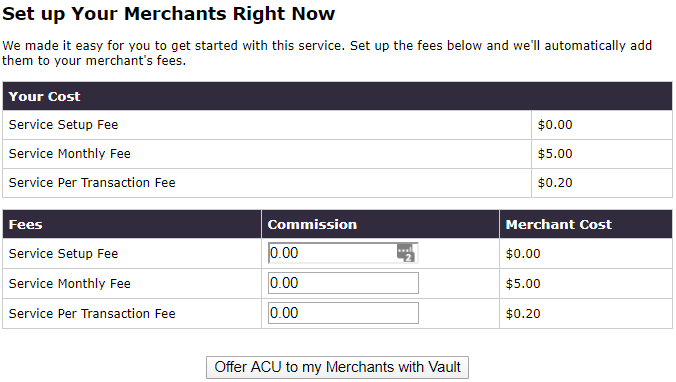The width and height of the screenshot is (676, 382).
Task: Focus the Service Setup Fee commission input
Action: [343, 253]
